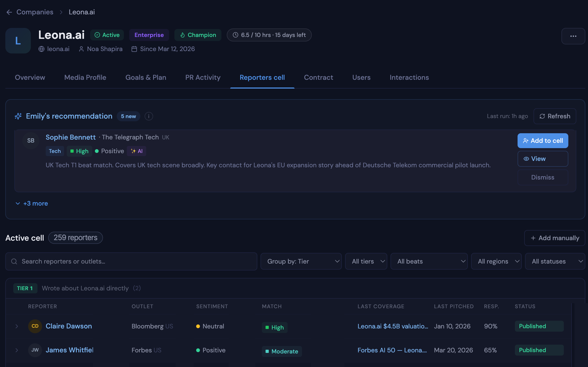View Sophie Bennett's recommendation details
Screen dimensions: 588x367
[543, 159]
